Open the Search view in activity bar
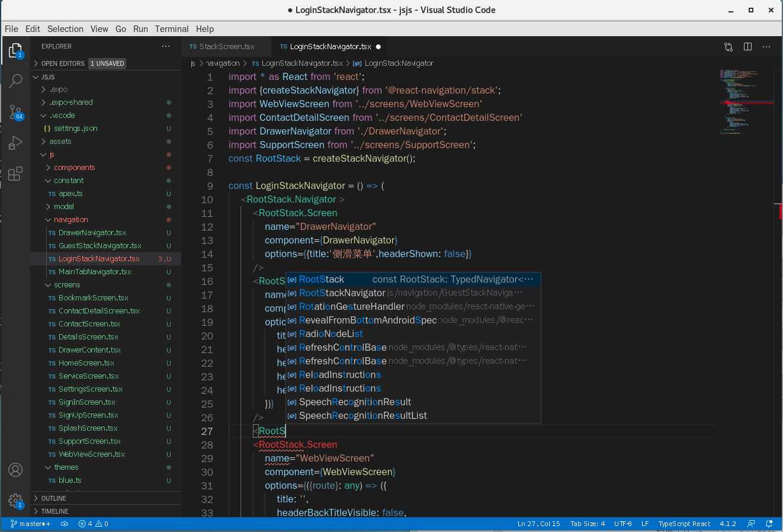783x532 pixels. (x=15, y=81)
